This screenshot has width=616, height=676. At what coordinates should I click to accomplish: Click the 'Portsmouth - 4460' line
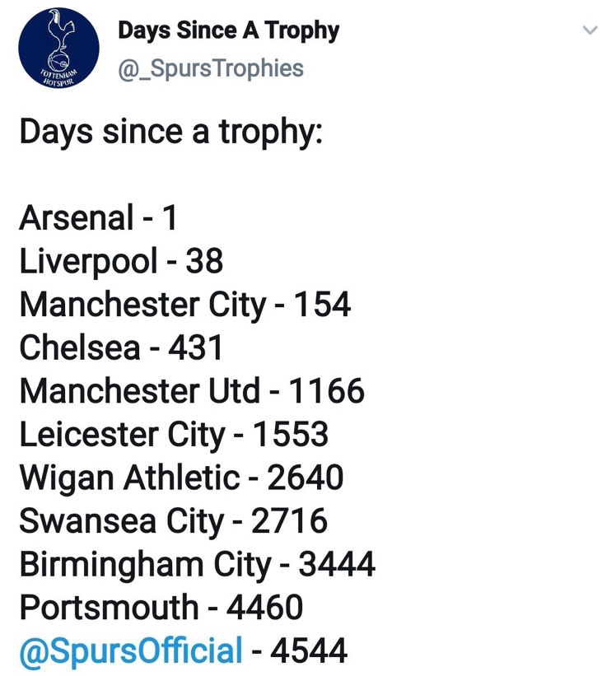(x=161, y=608)
